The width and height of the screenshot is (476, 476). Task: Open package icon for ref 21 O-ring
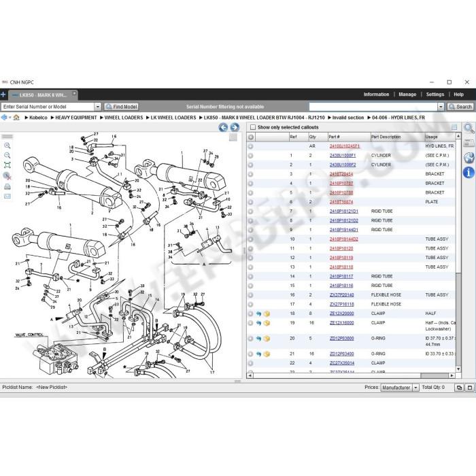click(267, 354)
